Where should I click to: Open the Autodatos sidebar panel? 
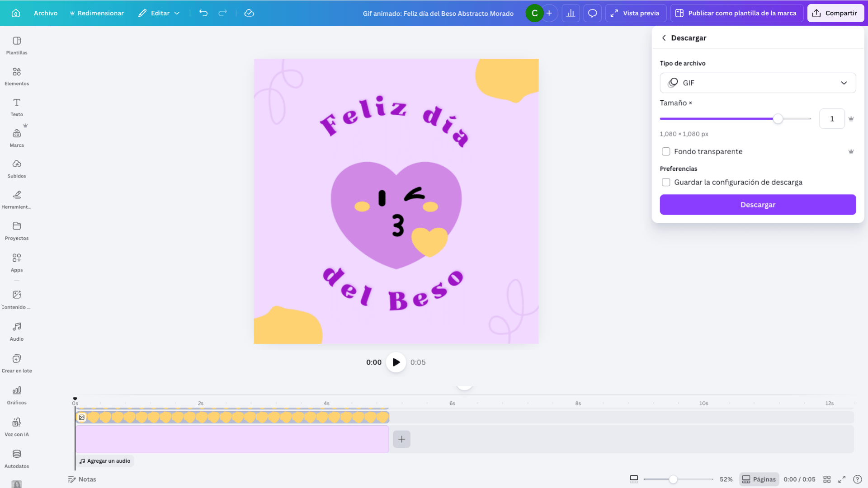click(17, 459)
